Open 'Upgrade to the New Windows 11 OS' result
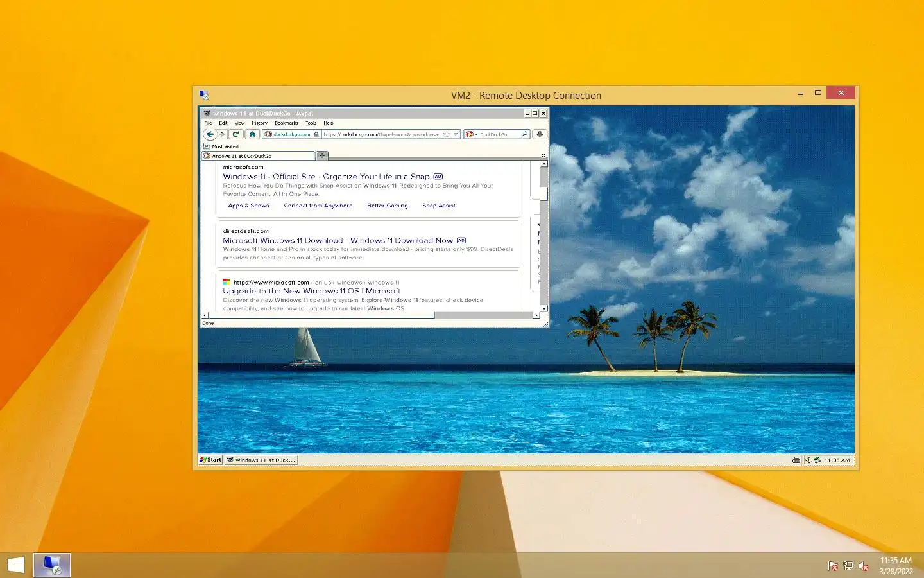The image size is (924, 578). pos(311,291)
